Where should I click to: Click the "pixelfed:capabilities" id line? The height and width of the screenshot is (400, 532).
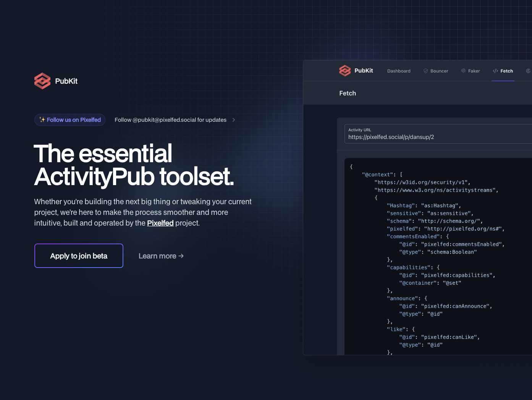point(447,275)
